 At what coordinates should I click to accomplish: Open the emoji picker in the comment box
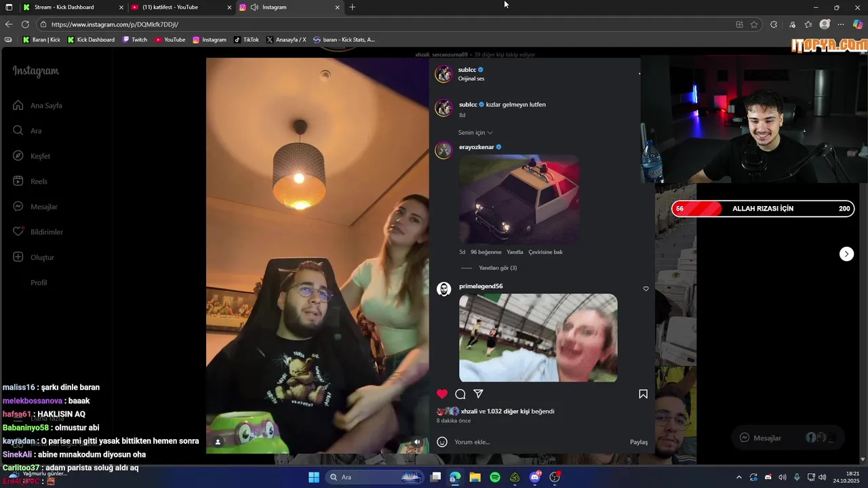point(442,442)
